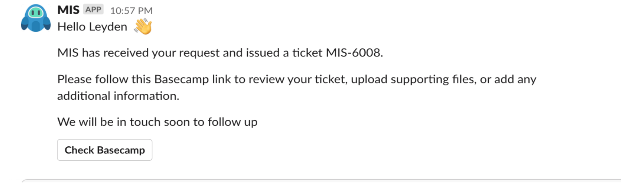Click the Hello Leyden greeting text
This screenshot has width=644, height=194.
tap(92, 26)
